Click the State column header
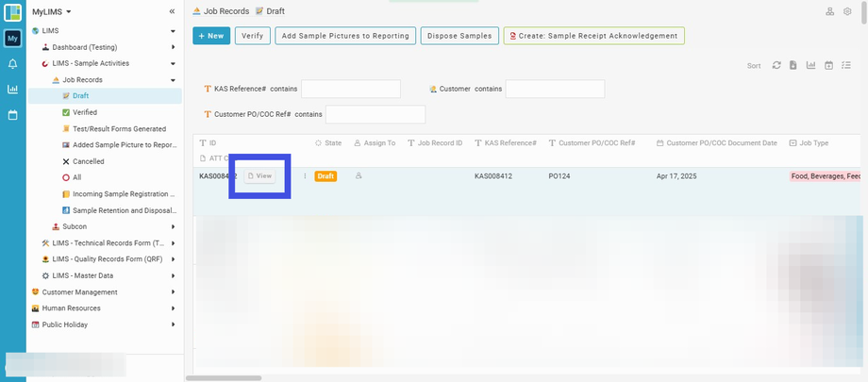868x382 pixels. [328, 142]
